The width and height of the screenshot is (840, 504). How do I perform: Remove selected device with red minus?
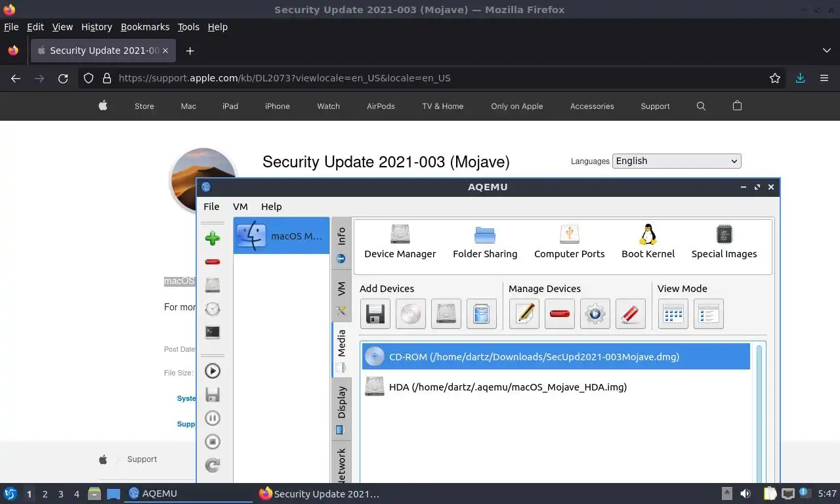(x=560, y=314)
